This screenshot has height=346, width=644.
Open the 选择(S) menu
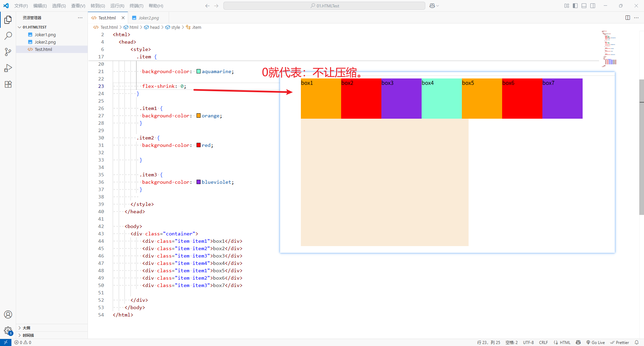click(59, 6)
